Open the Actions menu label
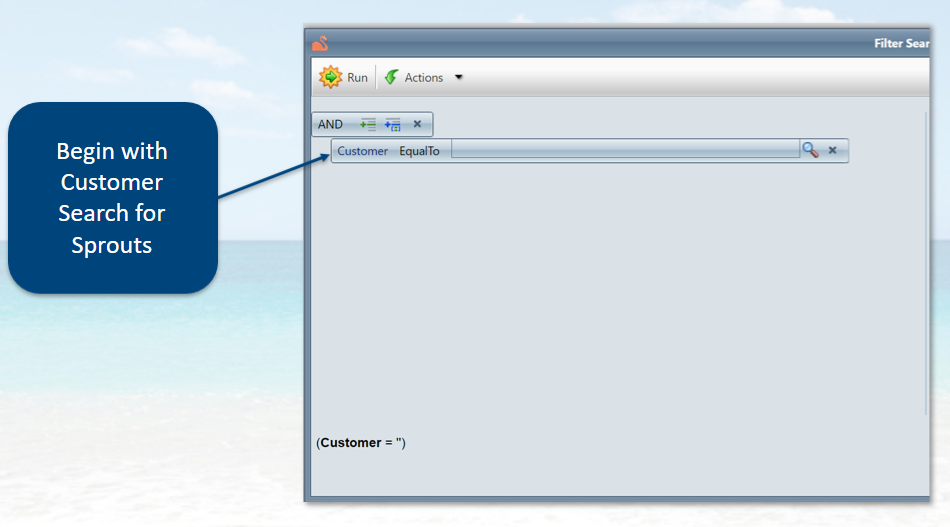The width and height of the screenshot is (950, 527). pyautogui.click(x=424, y=77)
